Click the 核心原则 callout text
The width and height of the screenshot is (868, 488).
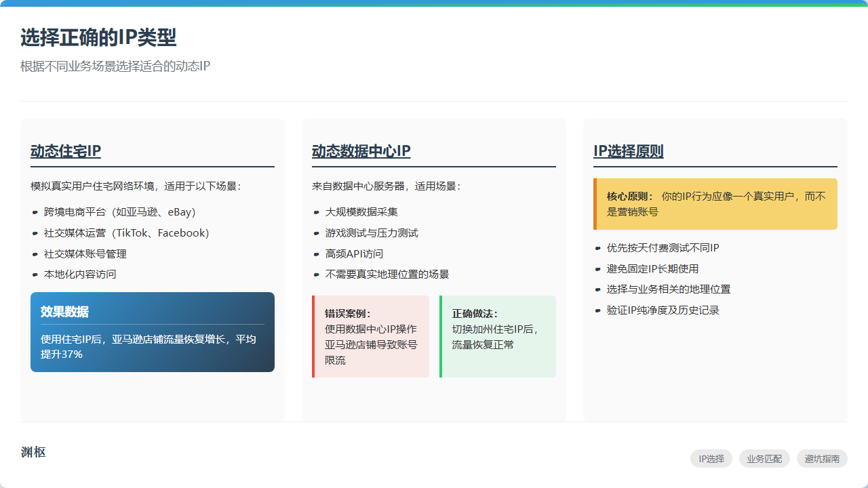(716, 204)
